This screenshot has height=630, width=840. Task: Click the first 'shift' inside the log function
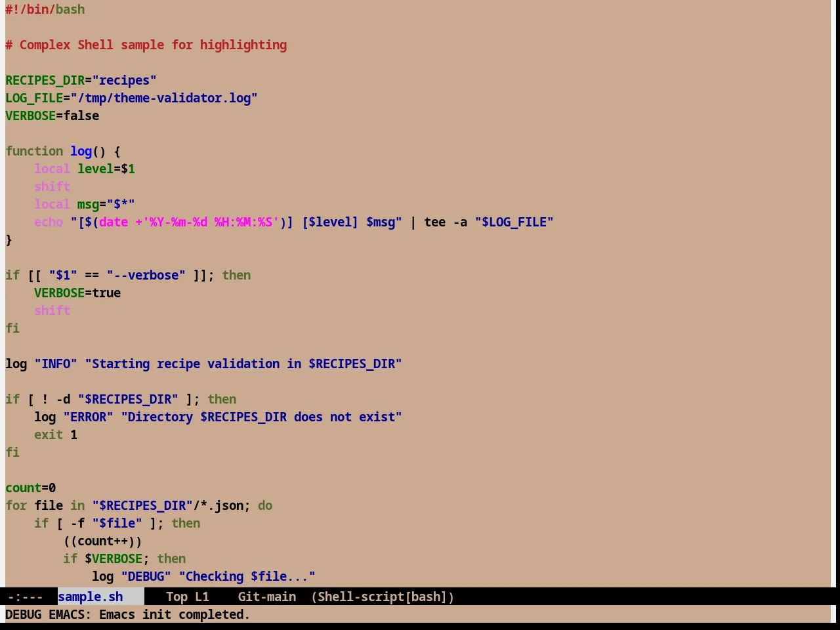pyautogui.click(x=52, y=186)
